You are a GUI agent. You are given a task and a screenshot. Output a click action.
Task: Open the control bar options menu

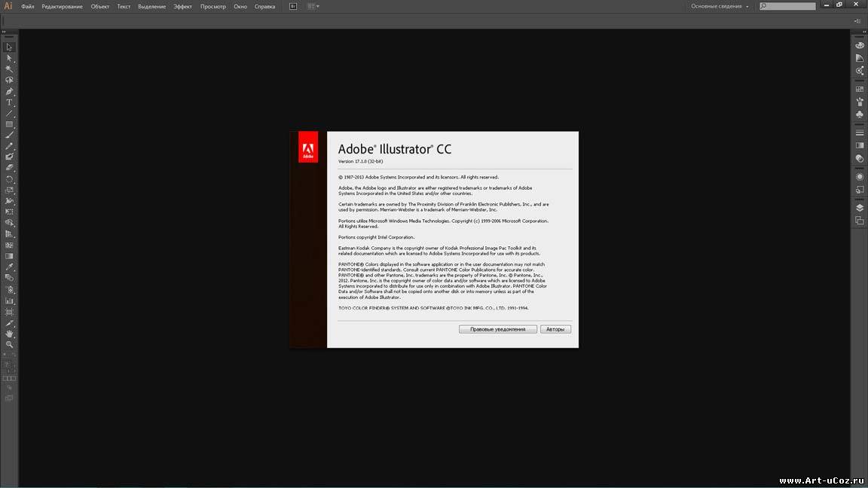[x=857, y=21]
